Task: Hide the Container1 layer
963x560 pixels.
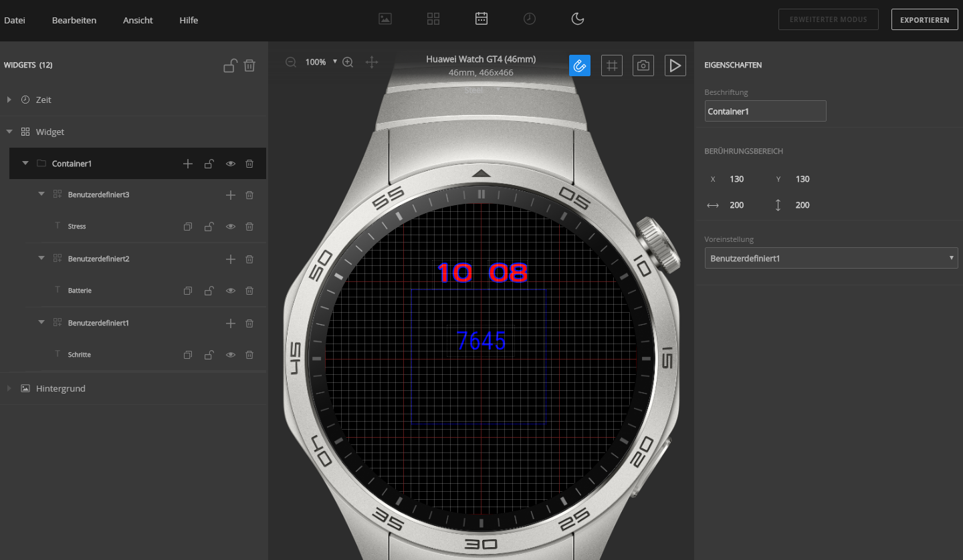Action: (x=231, y=164)
